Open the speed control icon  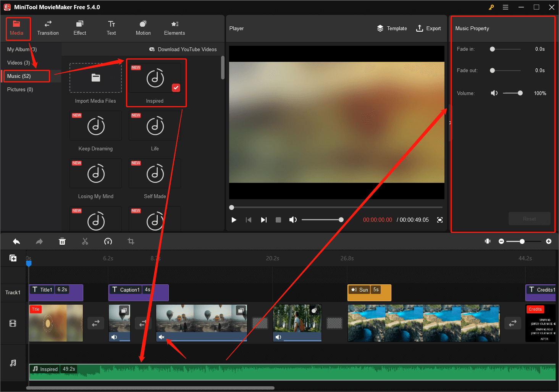click(108, 241)
